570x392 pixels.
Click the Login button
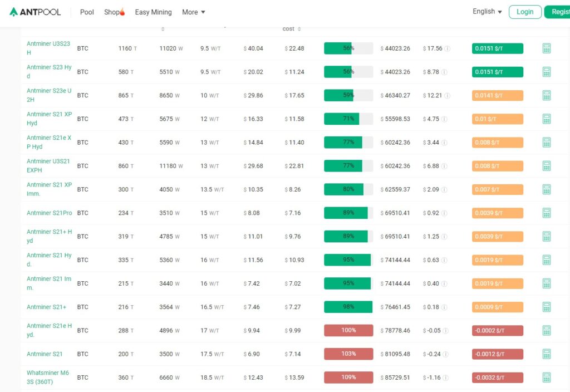(525, 11)
